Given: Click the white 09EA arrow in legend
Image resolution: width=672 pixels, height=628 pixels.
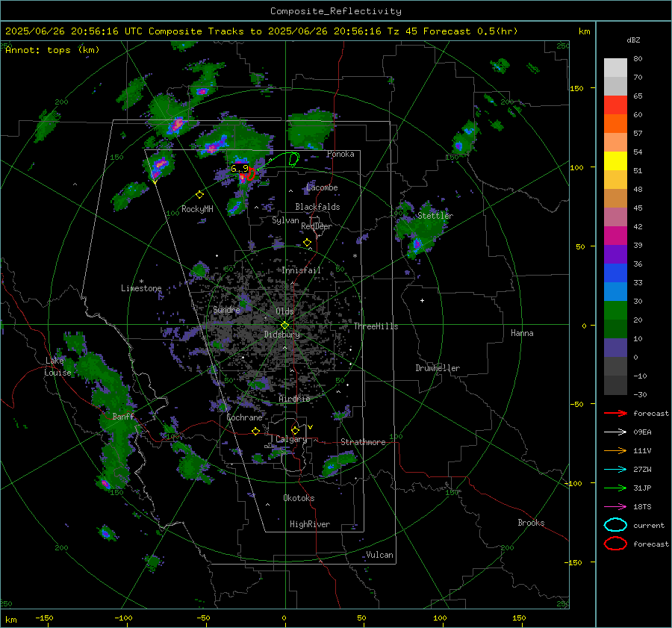Looking at the screenshot, I should coord(615,432).
